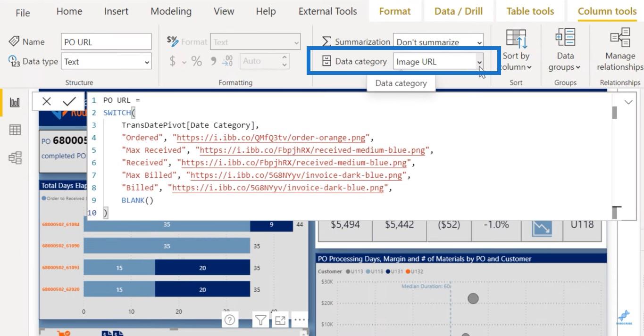Click the percentage format icon
The height and width of the screenshot is (336, 644).
[x=196, y=61]
